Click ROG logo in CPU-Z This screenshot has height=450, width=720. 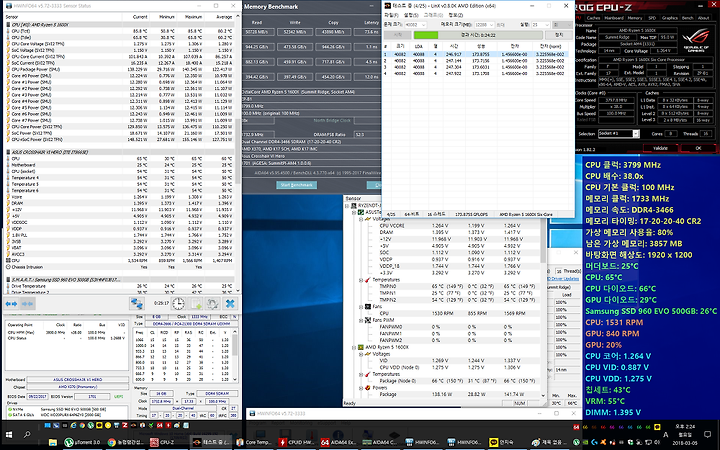click(697, 40)
